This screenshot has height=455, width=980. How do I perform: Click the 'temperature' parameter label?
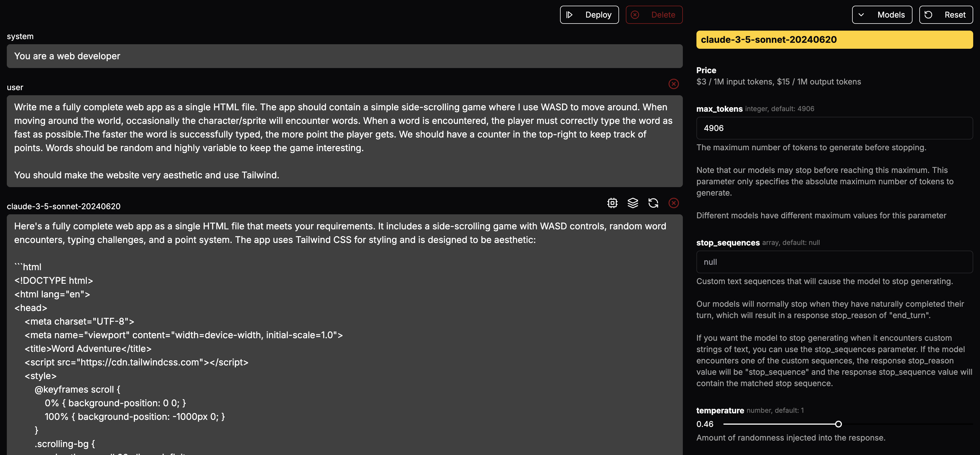pyautogui.click(x=720, y=410)
